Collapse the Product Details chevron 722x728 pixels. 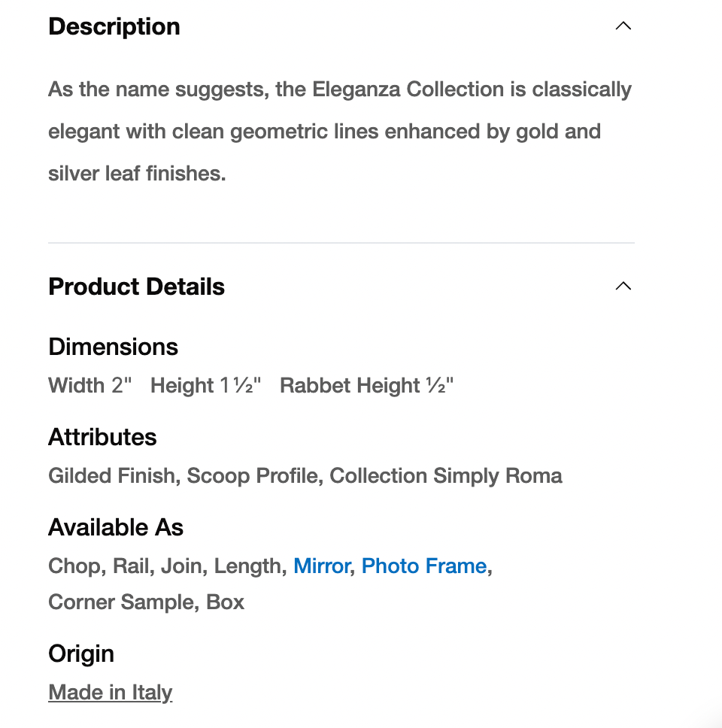click(x=623, y=287)
